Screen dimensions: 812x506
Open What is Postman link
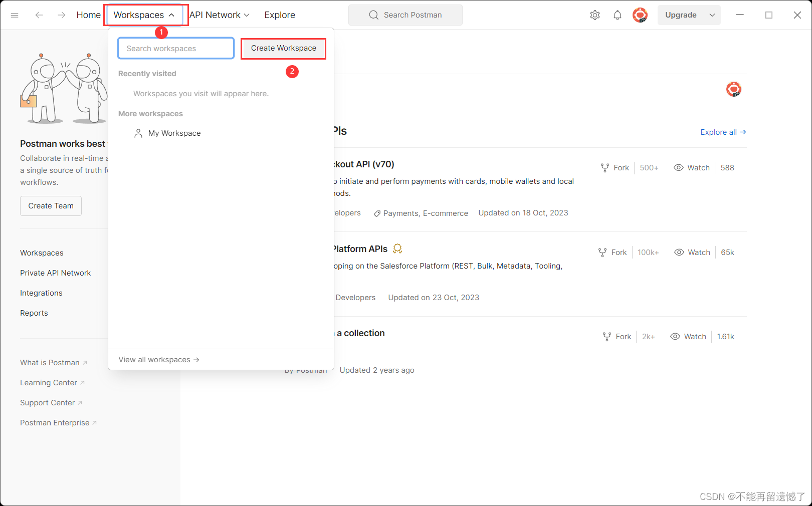pyautogui.click(x=54, y=363)
